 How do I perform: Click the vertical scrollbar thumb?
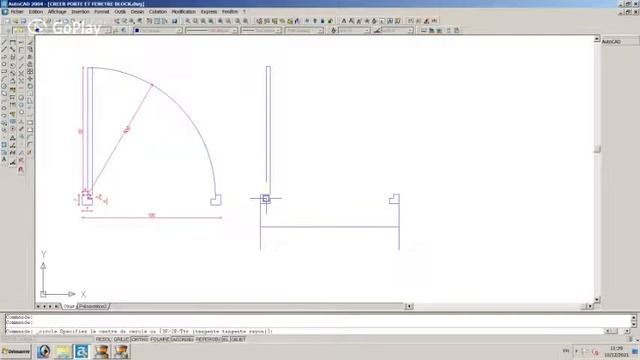click(x=597, y=149)
